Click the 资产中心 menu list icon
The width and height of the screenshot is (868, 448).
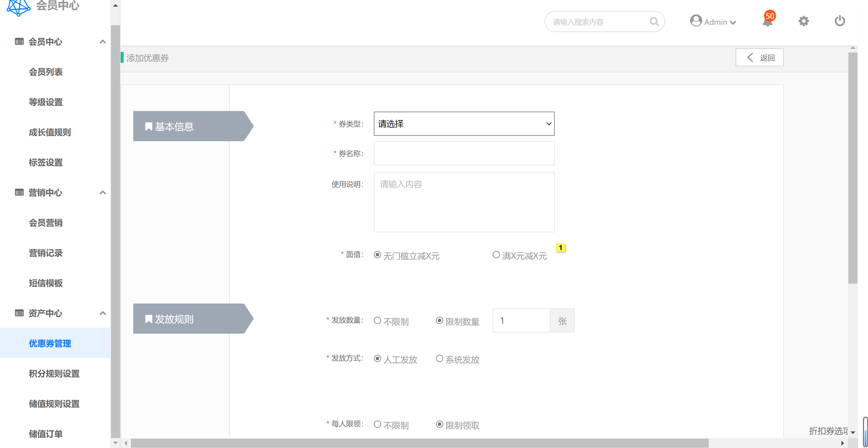point(19,313)
